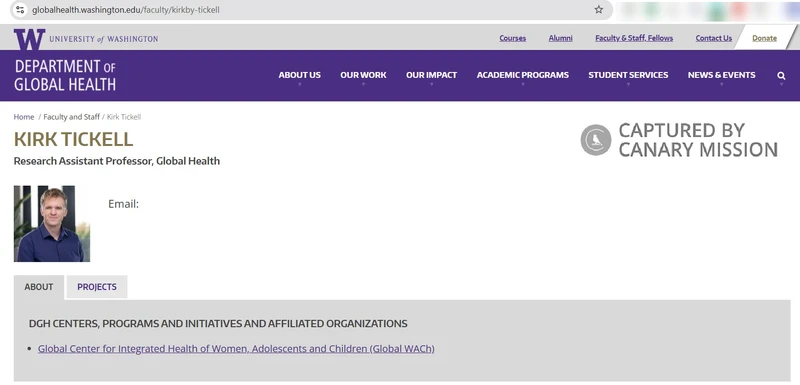Click the Department of Global Health title
This screenshot has height=385, width=800.
[65, 75]
